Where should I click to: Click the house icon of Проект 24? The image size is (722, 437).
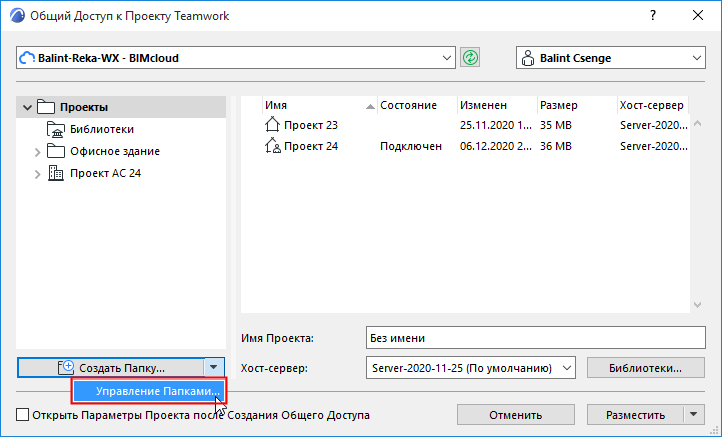273,146
